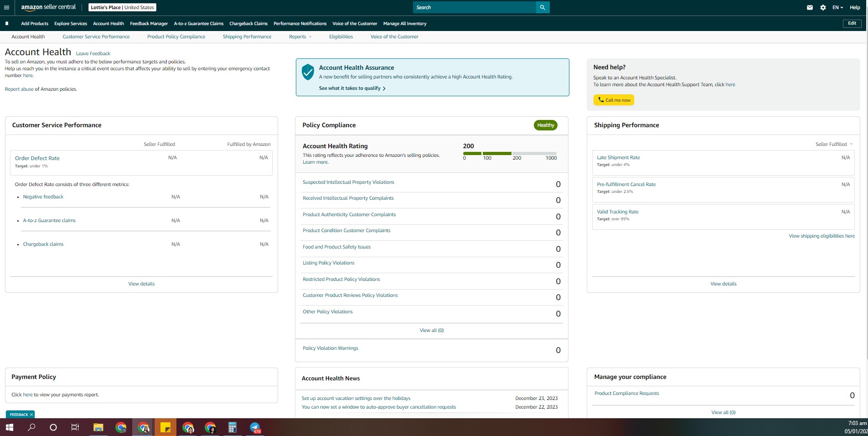
Task: Click the Account Health Rating progress bar
Action: 510,154
